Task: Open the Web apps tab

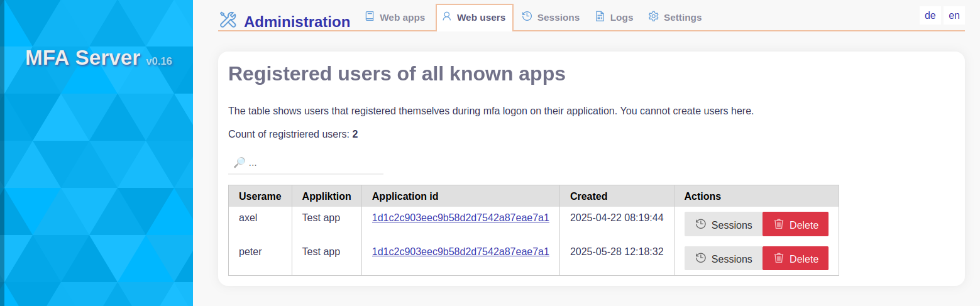Action: point(395,17)
